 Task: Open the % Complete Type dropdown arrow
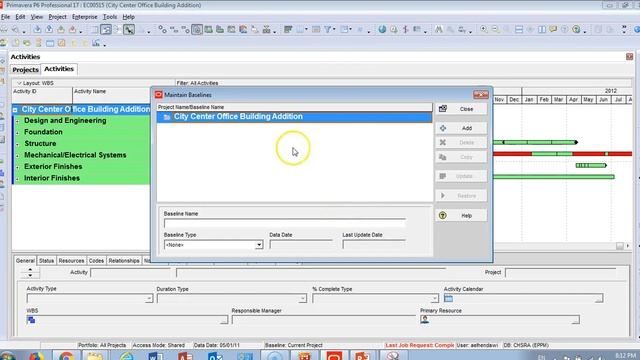434,299
